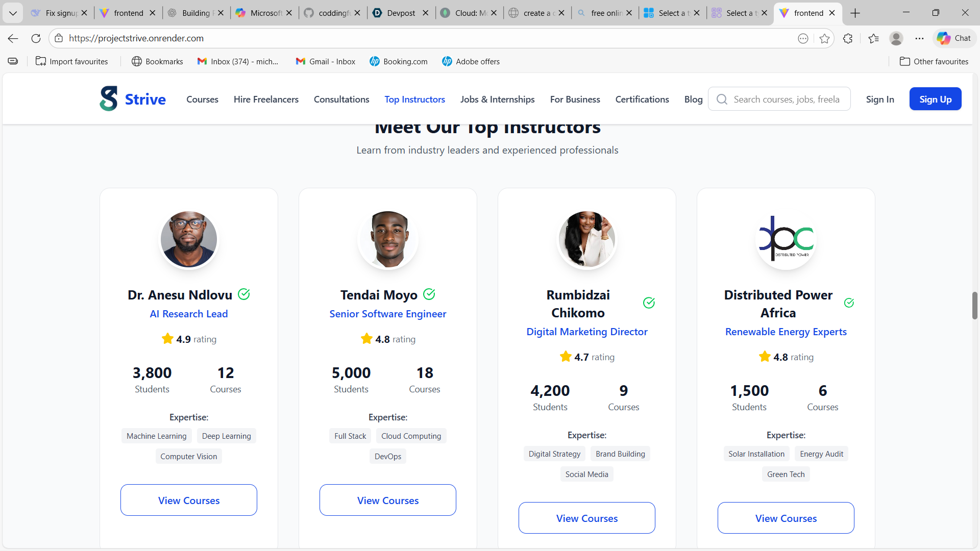
Task: Open browser extensions puzzle icon
Action: (x=848, y=38)
